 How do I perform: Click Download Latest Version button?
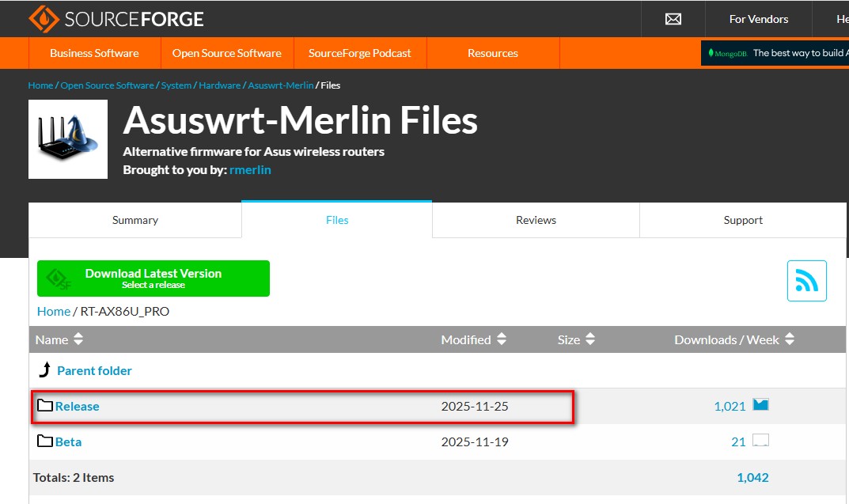pos(154,279)
